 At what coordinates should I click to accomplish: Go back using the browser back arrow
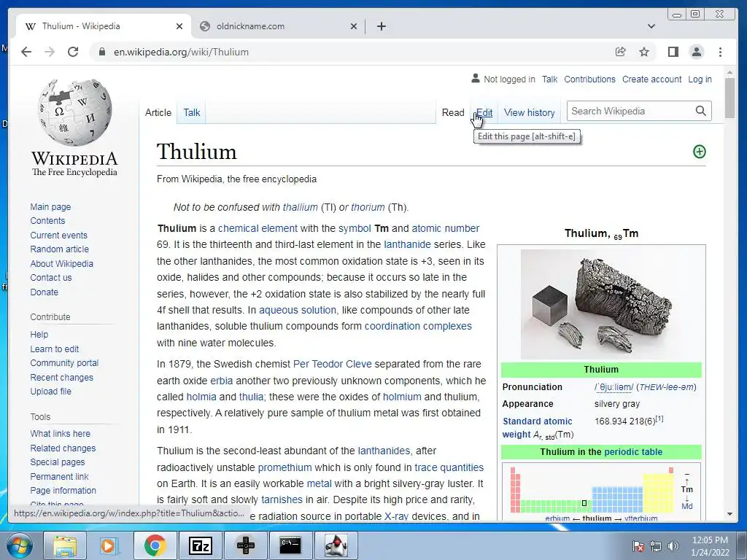click(x=26, y=52)
